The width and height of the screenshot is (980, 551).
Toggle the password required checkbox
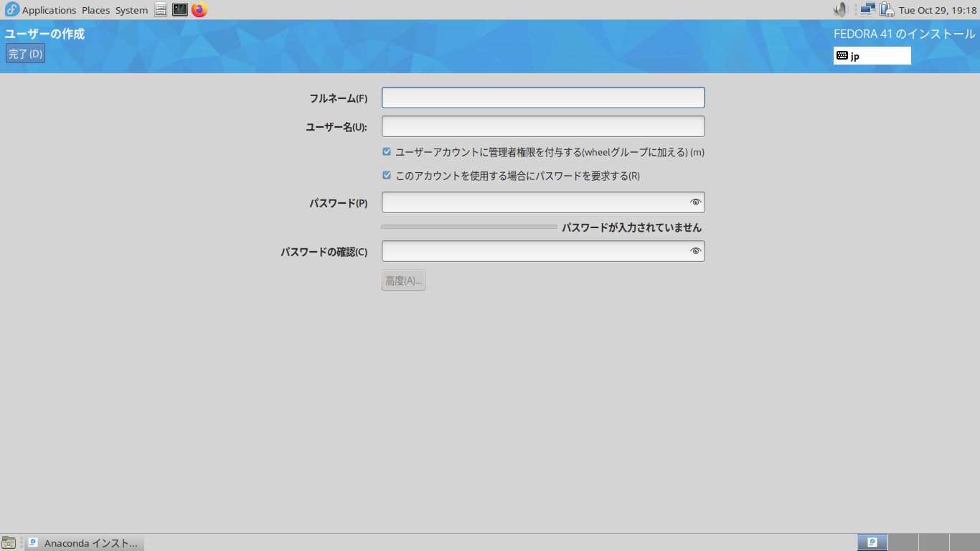pyautogui.click(x=387, y=175)
